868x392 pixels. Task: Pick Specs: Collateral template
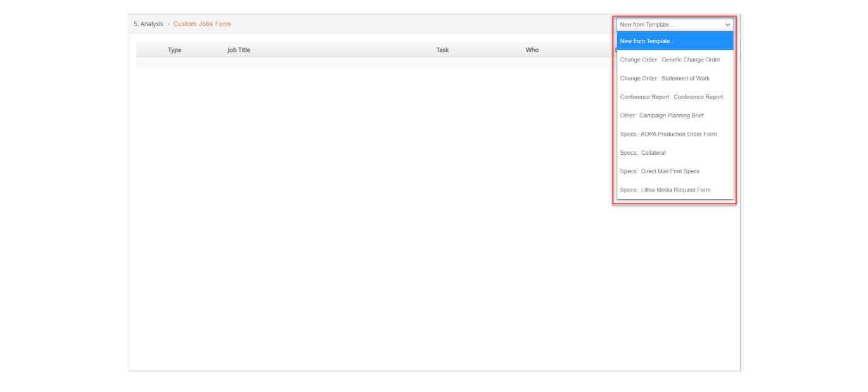675,153
